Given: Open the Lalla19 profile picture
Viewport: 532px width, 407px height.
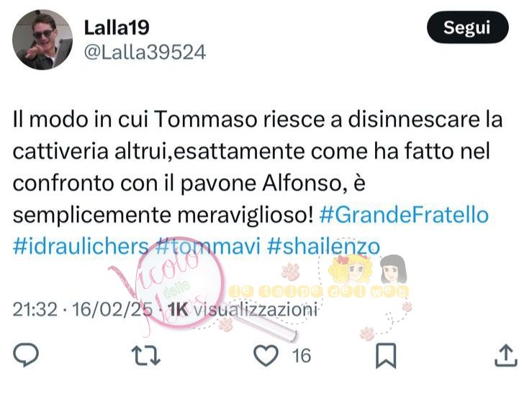Looking at the screenshot, I should click(42, 40).
